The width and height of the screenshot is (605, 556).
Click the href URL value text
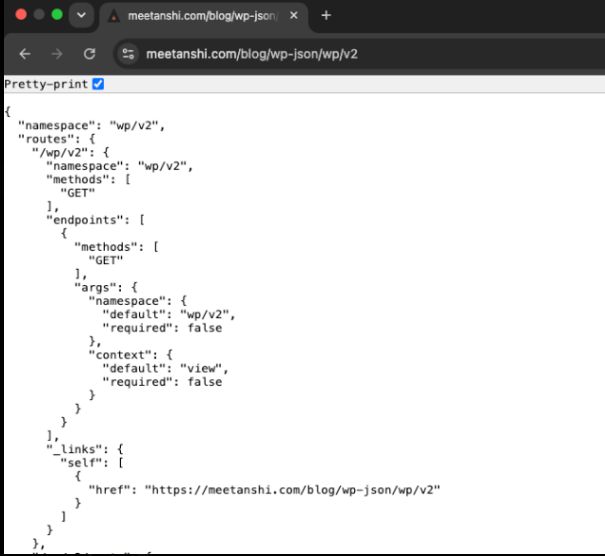pos(292,490)
